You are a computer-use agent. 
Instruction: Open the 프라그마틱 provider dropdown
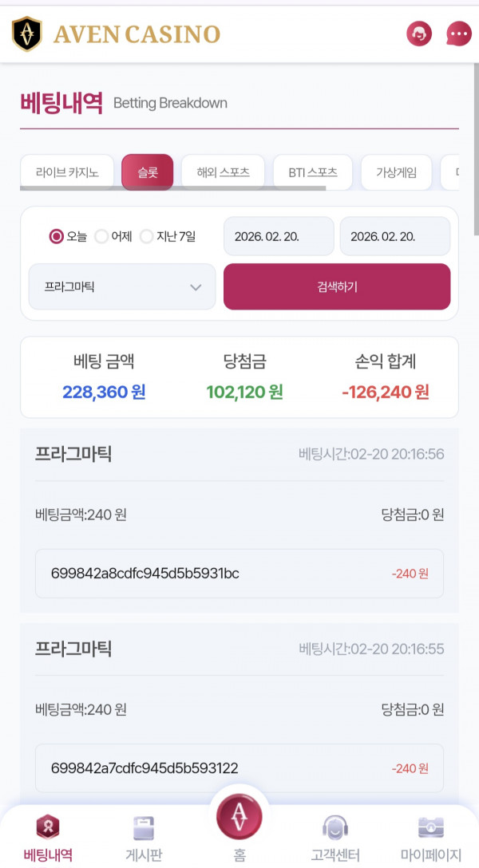(121, 286)
